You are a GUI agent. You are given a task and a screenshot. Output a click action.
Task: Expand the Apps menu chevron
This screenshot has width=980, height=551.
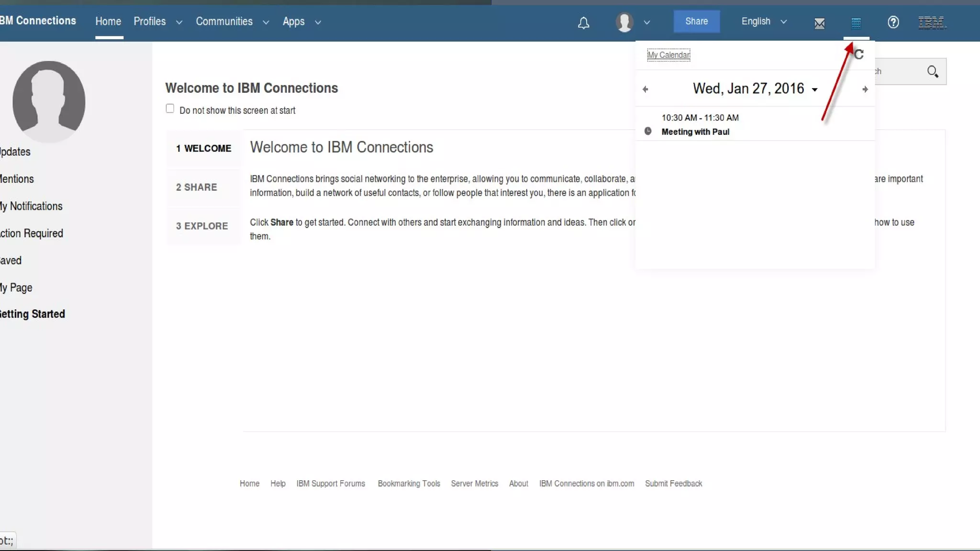click(318, 22)
